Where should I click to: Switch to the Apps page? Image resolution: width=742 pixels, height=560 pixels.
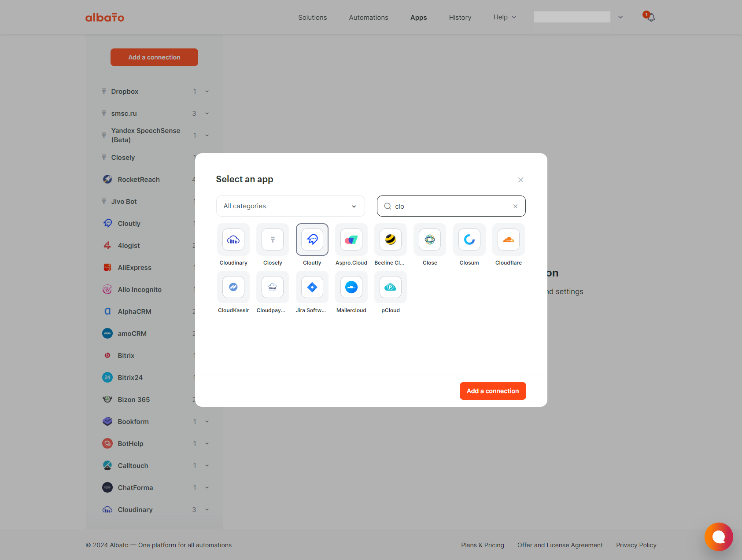[419, 18]
